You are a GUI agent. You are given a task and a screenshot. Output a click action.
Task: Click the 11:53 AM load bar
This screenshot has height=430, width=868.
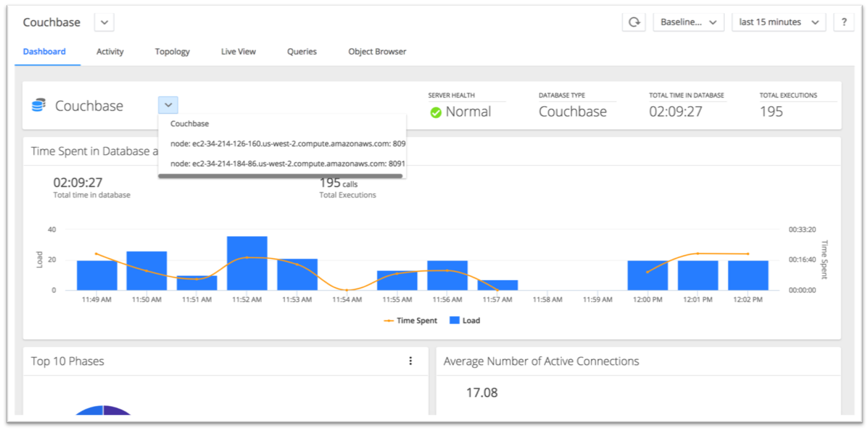297,274
